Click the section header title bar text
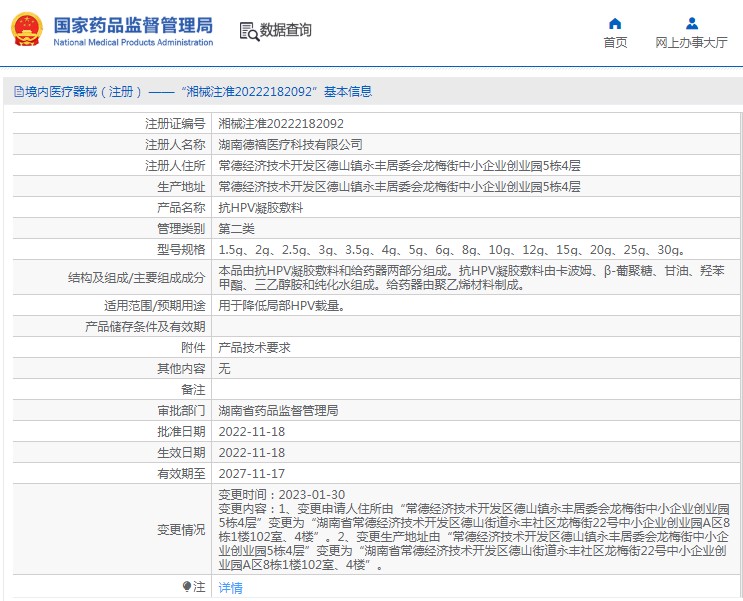The width and height of the screenshot is (743, 601). point(192,92)
